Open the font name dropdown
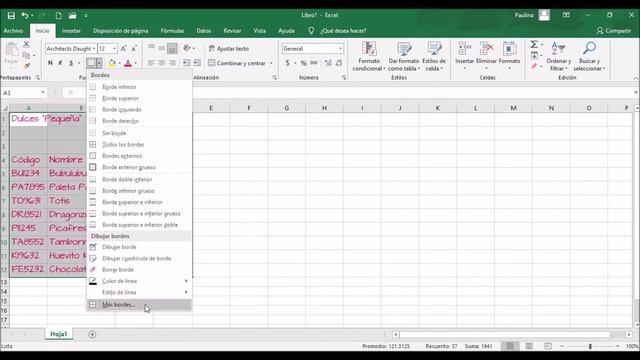 (x=94, y=49)
